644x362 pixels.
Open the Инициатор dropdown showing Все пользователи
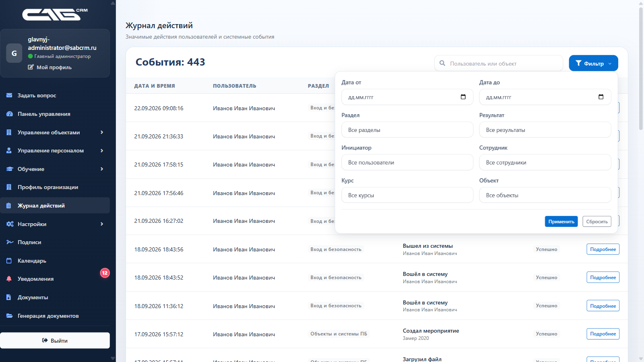pyautogui.click(x=407, y=162)
